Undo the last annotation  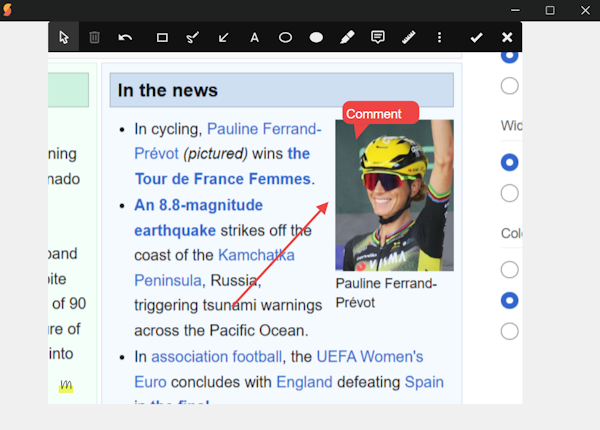[x=125, y=37]
